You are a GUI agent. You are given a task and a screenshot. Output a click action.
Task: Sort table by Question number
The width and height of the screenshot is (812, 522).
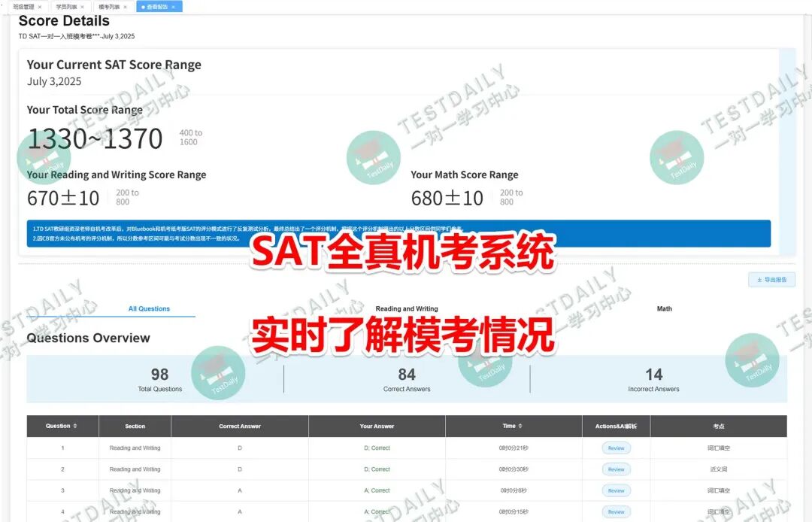coord(75,426)
